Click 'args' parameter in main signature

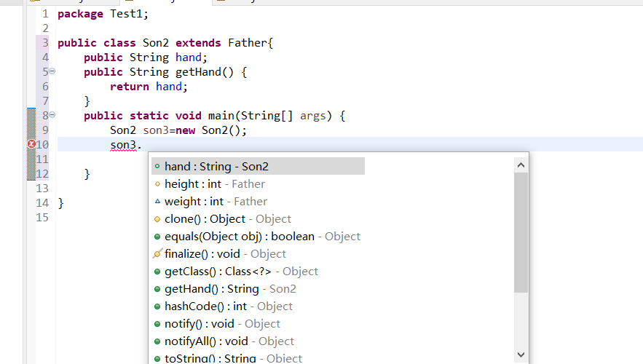(313, 116)
